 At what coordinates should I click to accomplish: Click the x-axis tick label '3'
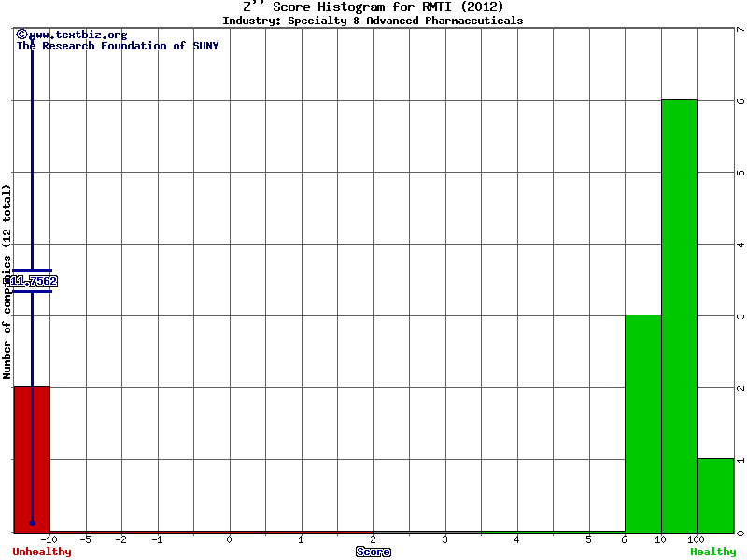tap(445, 539)
